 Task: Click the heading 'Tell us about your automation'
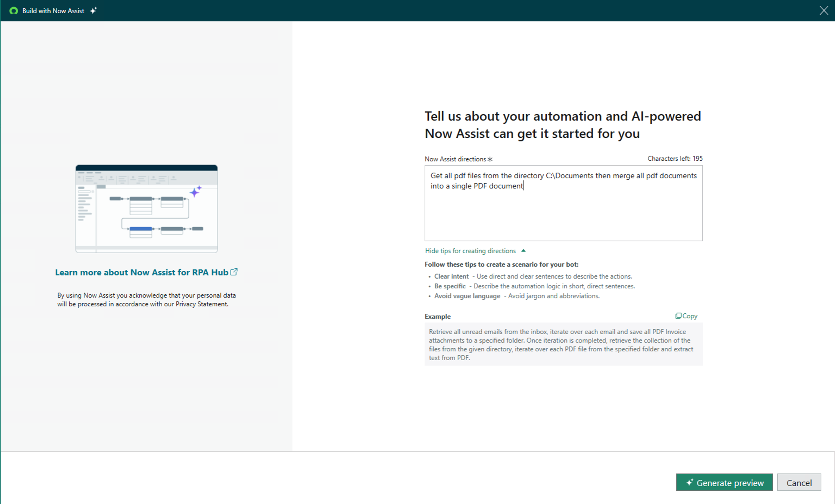pos(563,125)
